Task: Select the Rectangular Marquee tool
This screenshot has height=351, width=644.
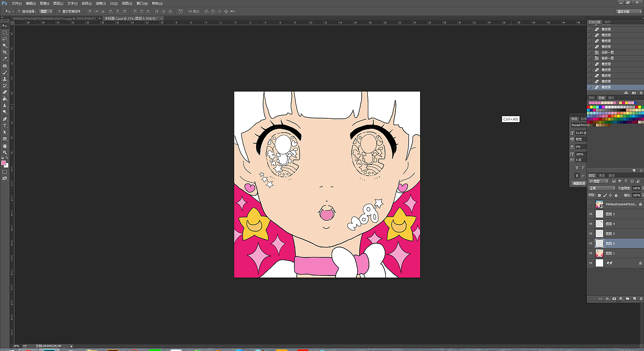Action: tap(5, 32)
